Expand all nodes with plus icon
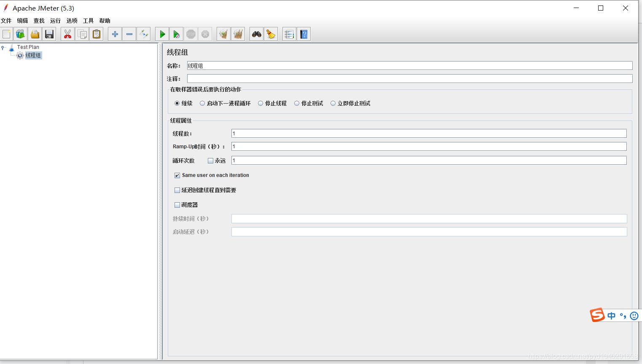The width and height of the screenshot is (642, 364). 115,34
